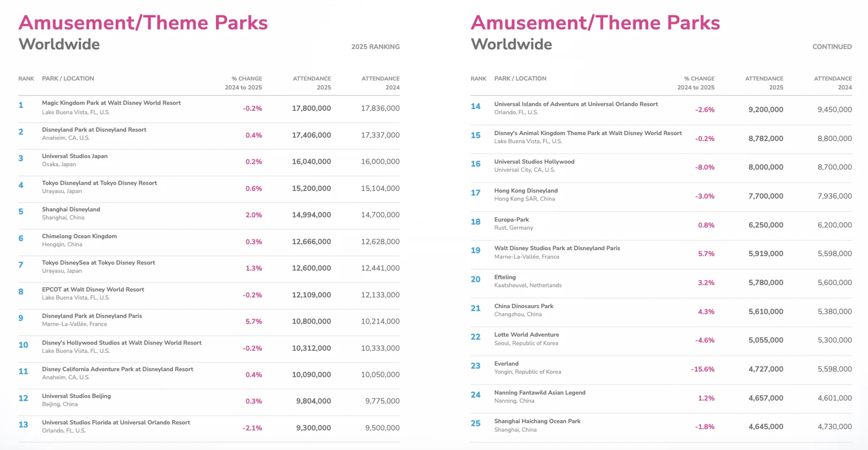Click -2.1% change value

coord(252,428)
